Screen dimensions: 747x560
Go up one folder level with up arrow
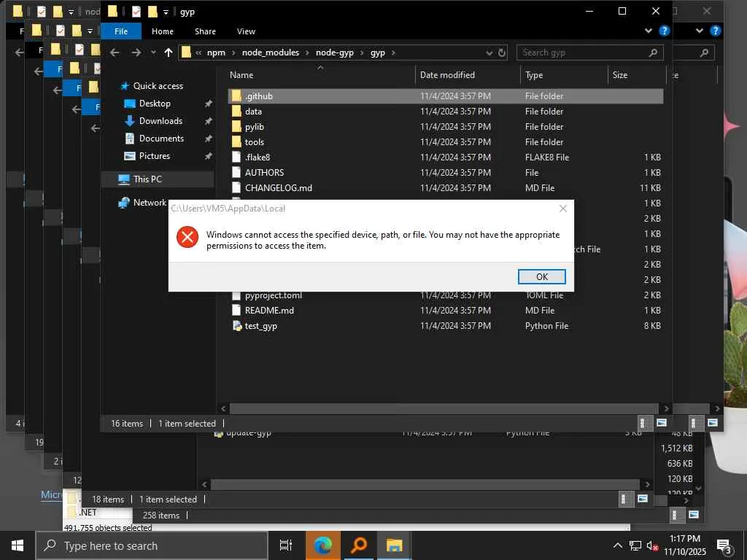(169, 52)
